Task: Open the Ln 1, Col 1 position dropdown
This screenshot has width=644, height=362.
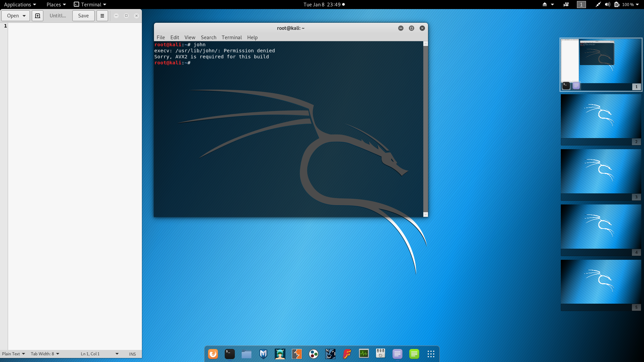Action: 100,354
